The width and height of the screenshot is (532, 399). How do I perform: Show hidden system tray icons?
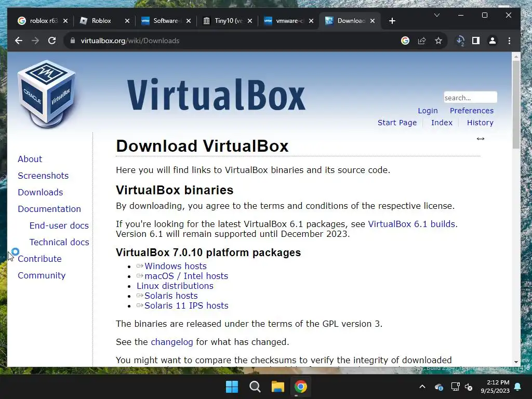pyautogui.click(x=422, y=387)
